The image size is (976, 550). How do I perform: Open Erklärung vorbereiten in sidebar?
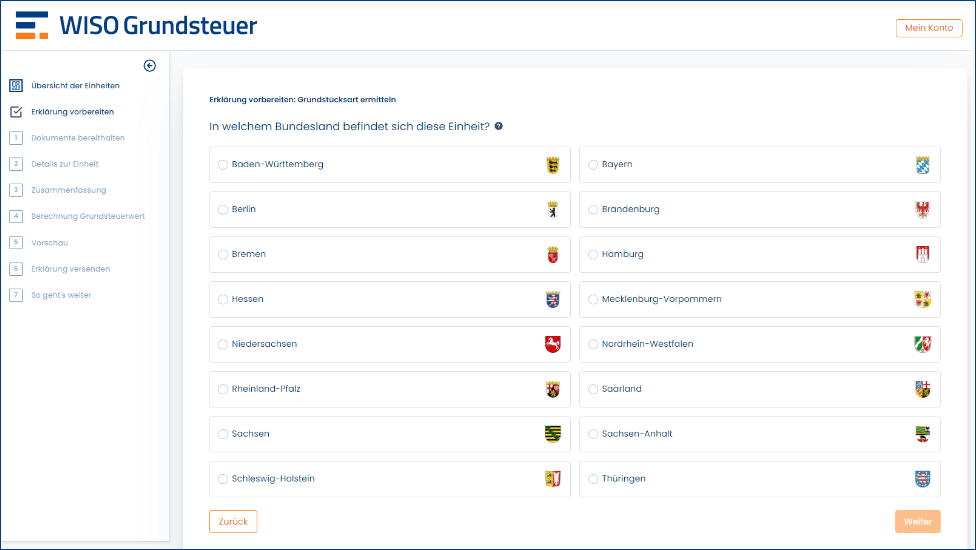tap(72, 112)
